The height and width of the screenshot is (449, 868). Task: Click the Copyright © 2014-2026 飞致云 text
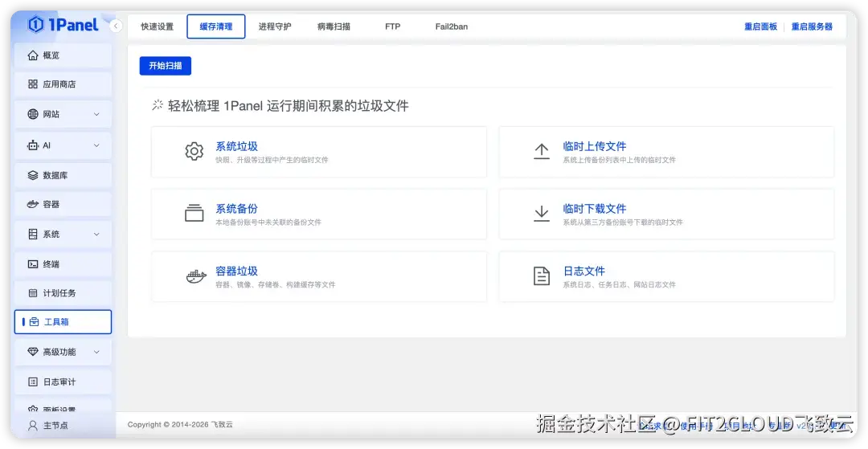click(x=180, y=425)
